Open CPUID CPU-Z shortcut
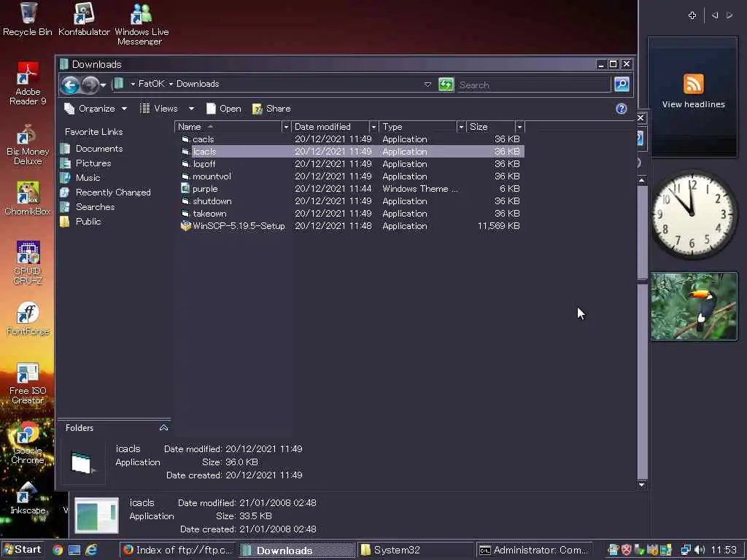747x560 pixels. (28, 262)
